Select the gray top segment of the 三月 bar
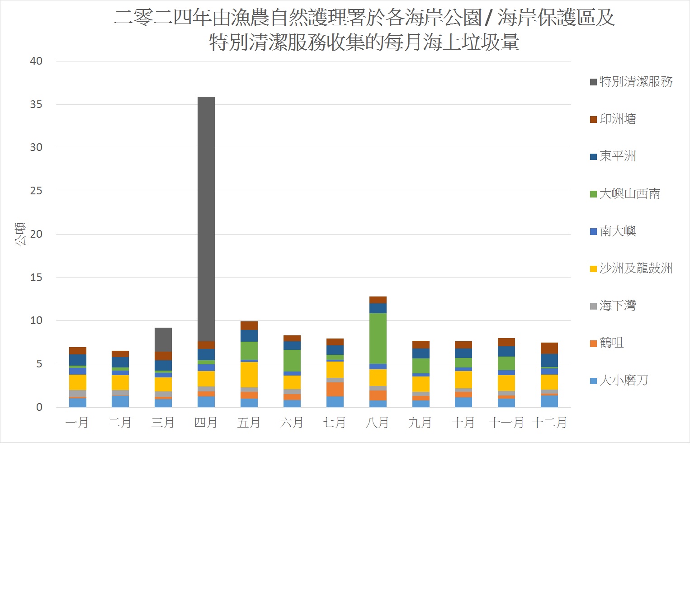690x616 pixels. click(163, 339)
